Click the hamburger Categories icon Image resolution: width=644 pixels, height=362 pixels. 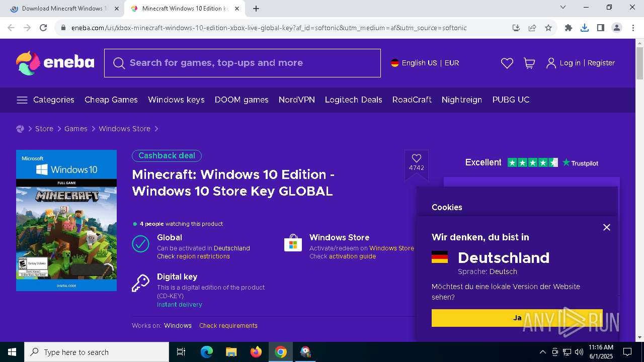pos(22,100)
